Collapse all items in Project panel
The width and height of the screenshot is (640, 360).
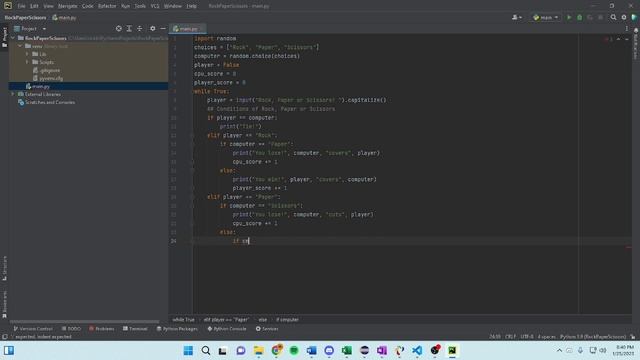(x=140, y=29)
